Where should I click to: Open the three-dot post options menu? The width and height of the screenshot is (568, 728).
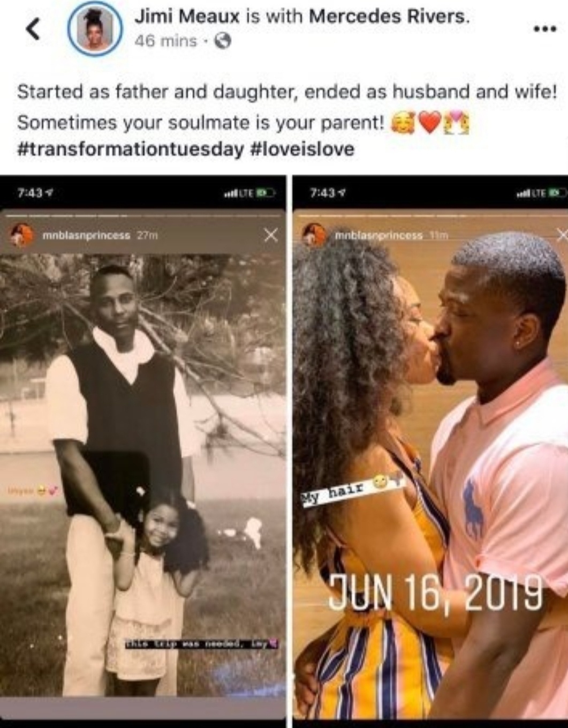[x=544, y=29]
